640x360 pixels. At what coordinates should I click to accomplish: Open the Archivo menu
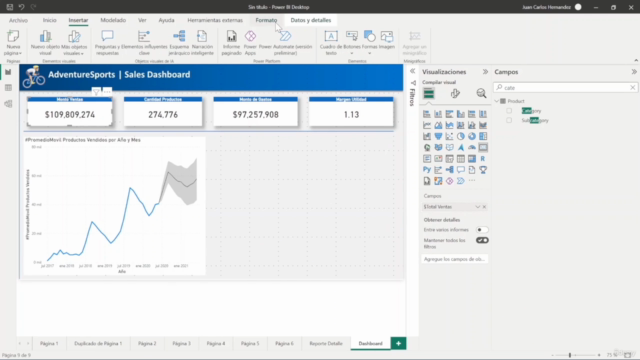(18, 20)
